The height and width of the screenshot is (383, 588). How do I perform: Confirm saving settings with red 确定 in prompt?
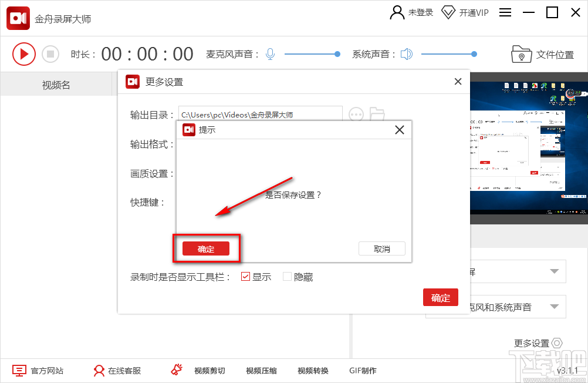(206, 248)
